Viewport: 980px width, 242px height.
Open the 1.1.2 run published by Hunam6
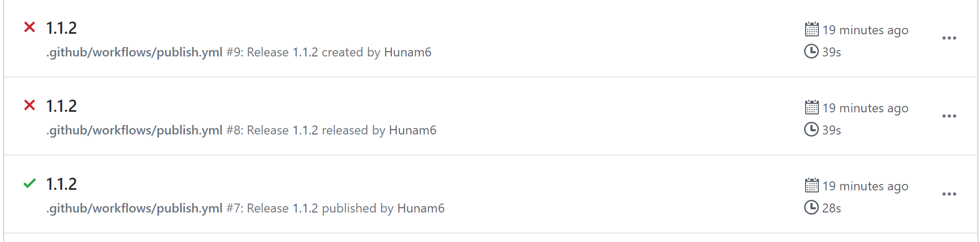[61, 184]
